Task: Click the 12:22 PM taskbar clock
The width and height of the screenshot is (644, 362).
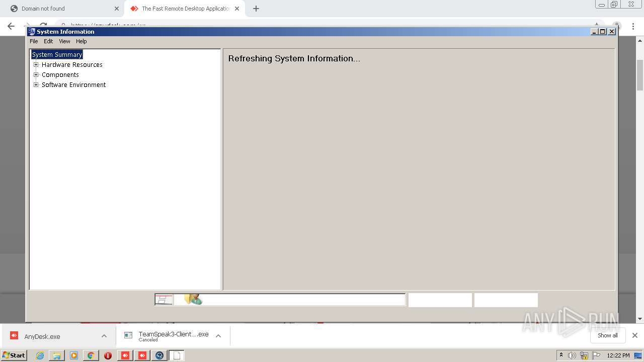Action: click(x=618, y=355)
